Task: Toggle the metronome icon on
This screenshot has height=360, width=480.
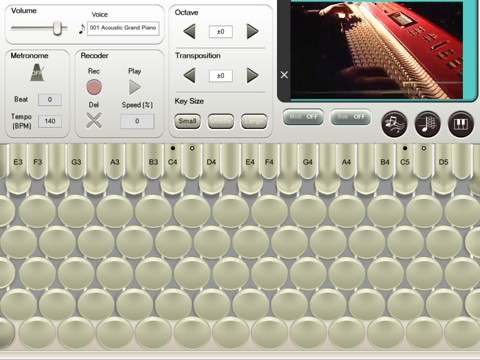Action: pyautogui.click(x=37, y=72)
